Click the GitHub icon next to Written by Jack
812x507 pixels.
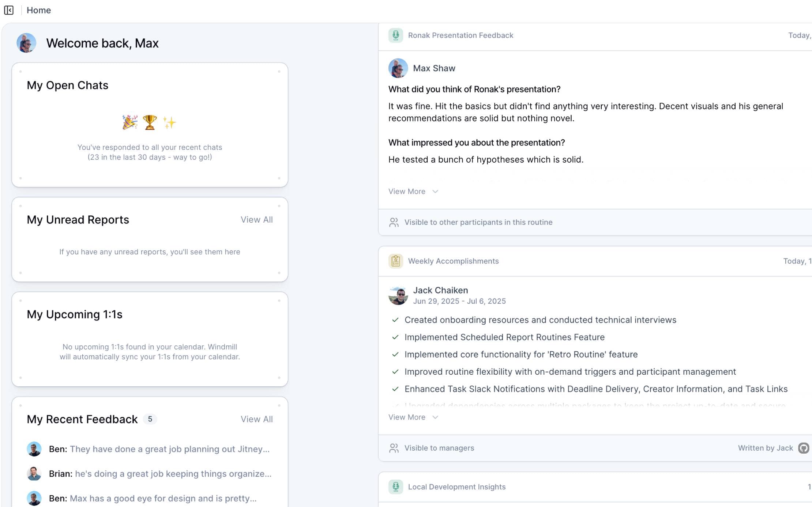(803, 448)
